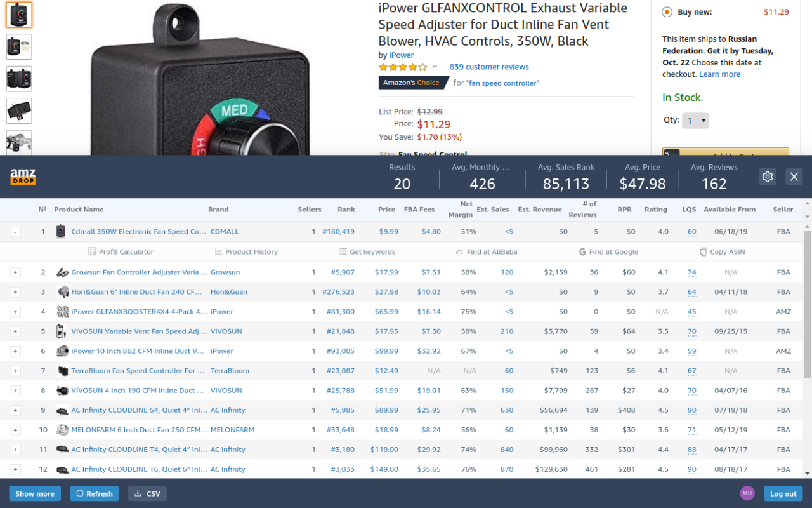812x508 pixels.
Task: Select second product image thumbnail
Action: pyautogui.click(x=19, y=47)
